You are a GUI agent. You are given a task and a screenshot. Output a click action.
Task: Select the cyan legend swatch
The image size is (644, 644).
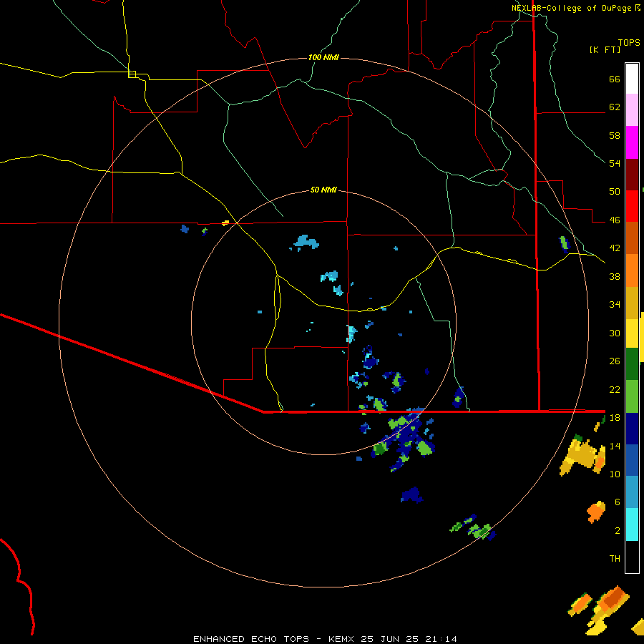632,525
